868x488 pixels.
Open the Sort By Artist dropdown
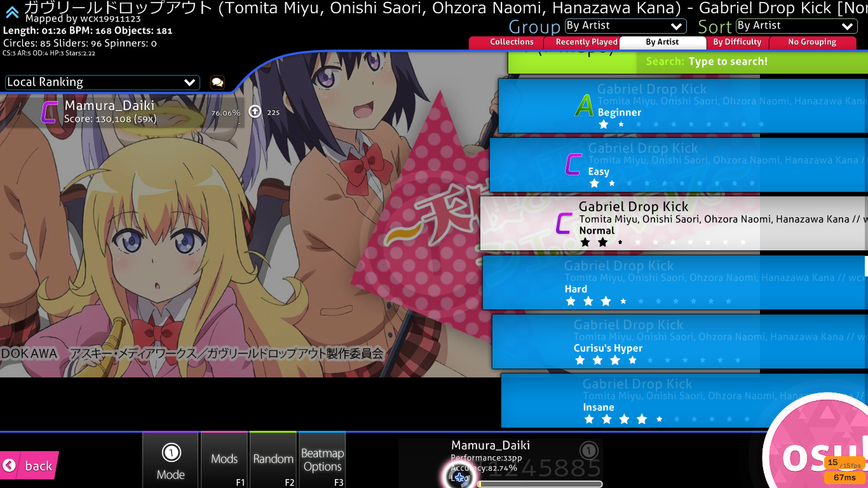click(x=796, y=26)
